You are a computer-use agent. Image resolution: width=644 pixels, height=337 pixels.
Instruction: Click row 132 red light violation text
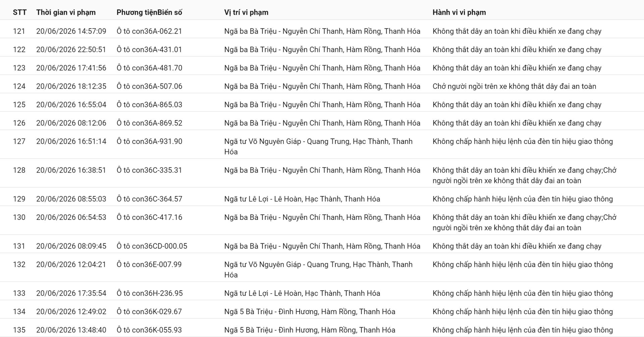point(523,264)
